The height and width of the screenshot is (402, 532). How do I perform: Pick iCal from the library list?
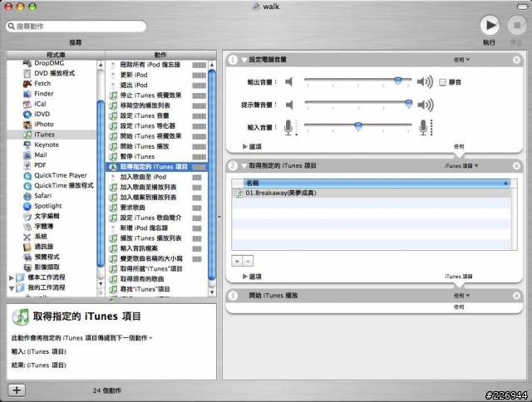click(x=40, y=104)
